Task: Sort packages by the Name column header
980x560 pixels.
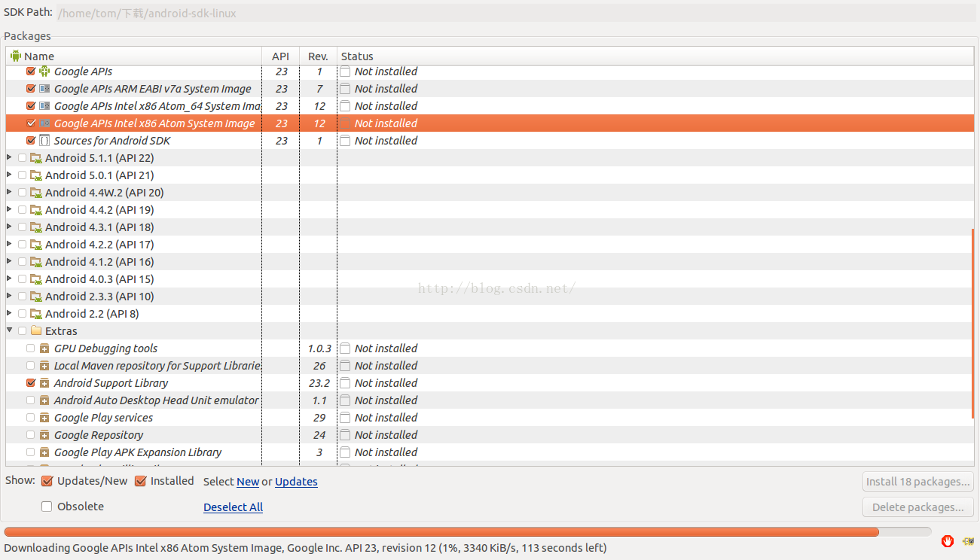Action: (x=134, y=56)
